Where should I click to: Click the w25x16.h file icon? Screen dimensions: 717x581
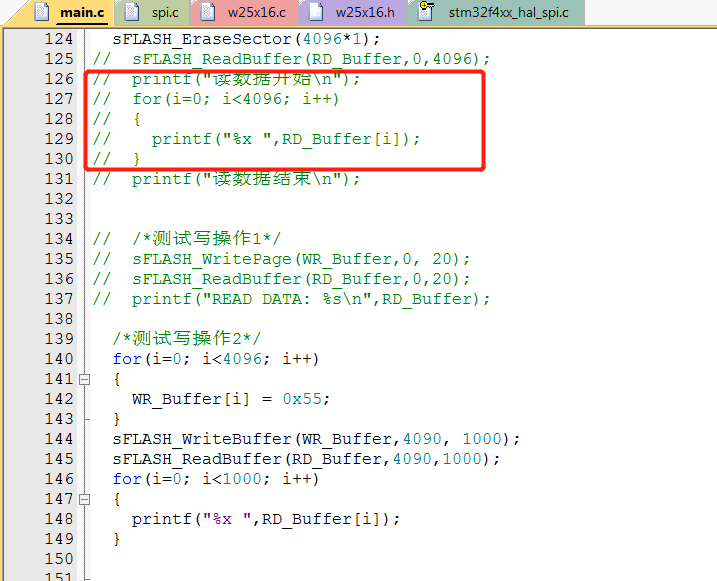316,12
